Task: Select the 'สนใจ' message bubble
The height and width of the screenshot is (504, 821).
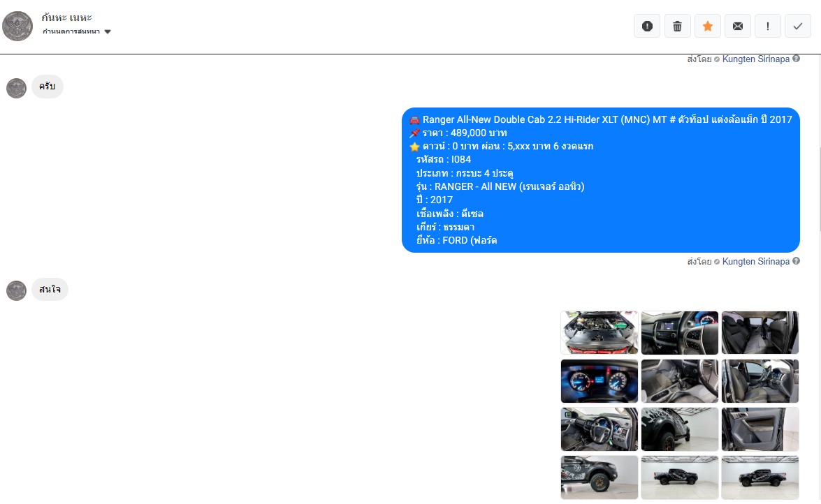Action: coord(50,289)
